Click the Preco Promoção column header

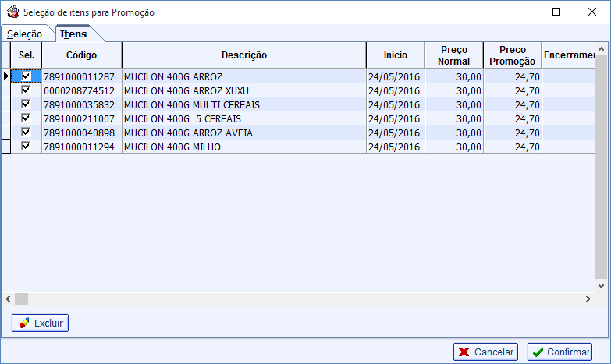[513, 55]
